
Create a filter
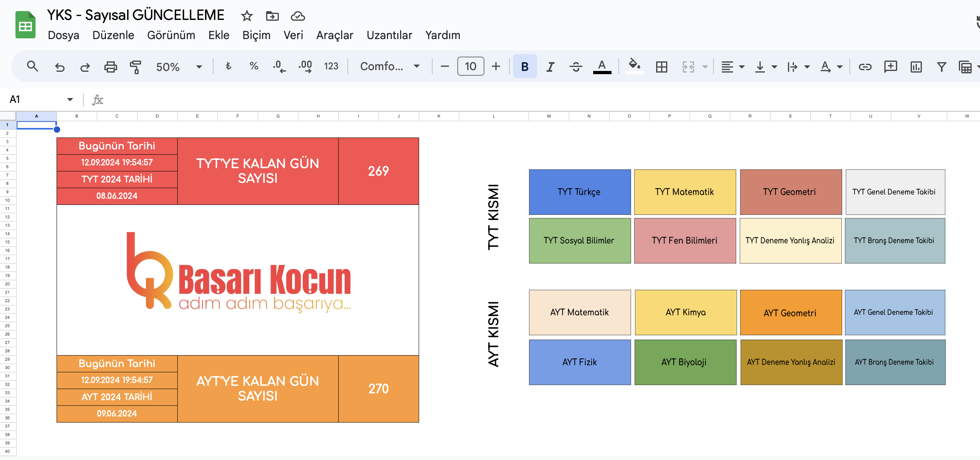click(x=941, y=67)
